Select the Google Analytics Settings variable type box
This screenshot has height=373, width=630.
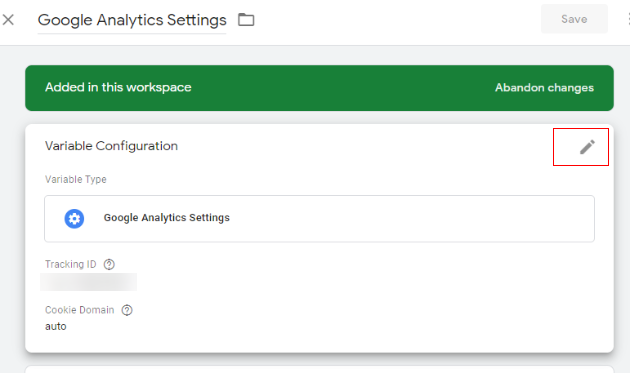319,219
